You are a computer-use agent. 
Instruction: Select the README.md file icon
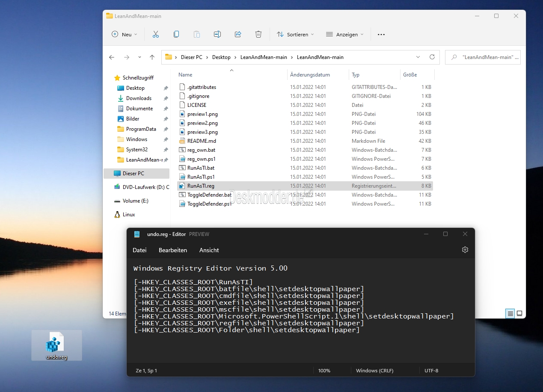click(x=182, y=141)
